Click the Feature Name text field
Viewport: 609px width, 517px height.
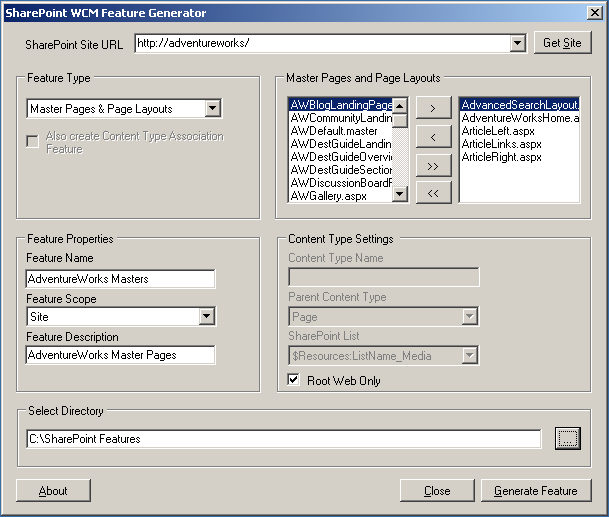click(x=120, y=279)
